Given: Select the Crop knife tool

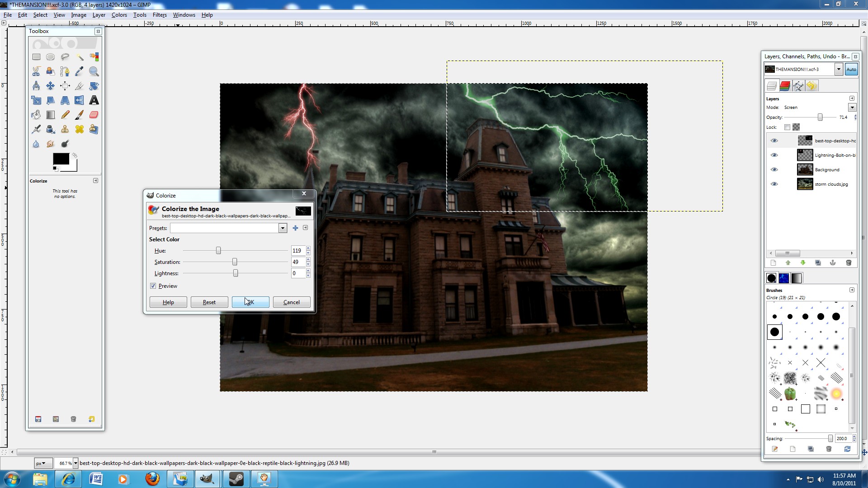Looking at the screenshot, I should pos(80,86).
